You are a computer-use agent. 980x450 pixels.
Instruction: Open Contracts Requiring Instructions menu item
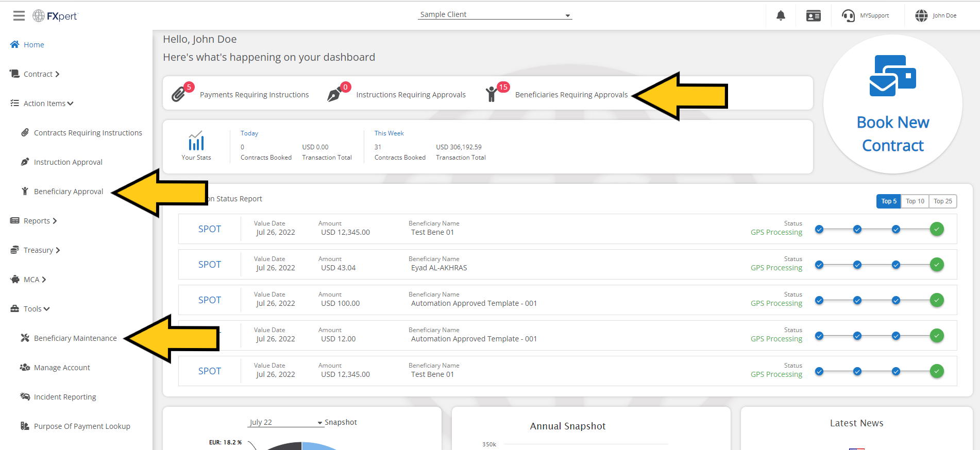pyautogui.click(x=88, y=133)
